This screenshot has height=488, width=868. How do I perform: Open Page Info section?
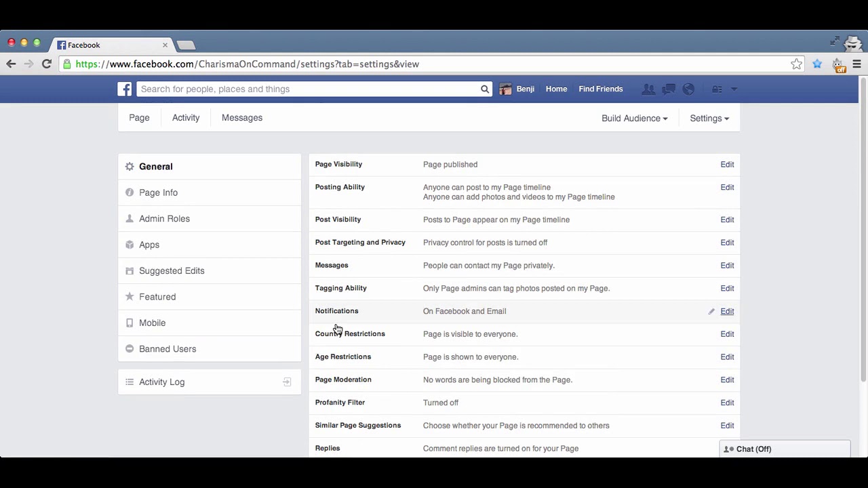210,192
